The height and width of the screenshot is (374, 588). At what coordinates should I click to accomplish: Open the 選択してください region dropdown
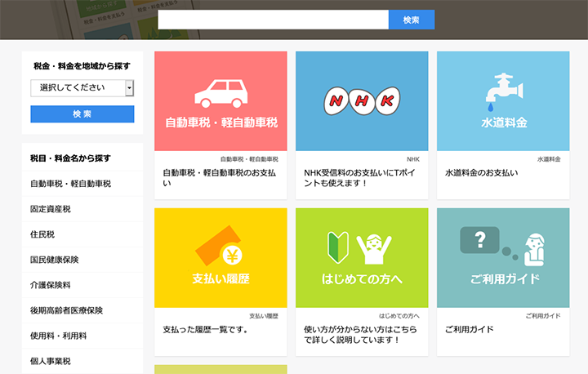coord(78,88)
